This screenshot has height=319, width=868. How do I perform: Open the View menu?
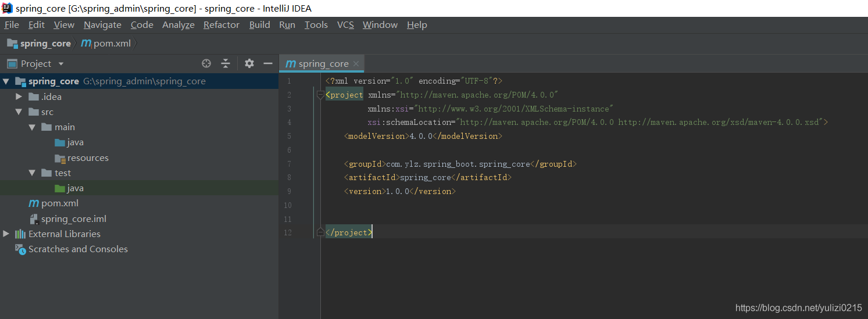tap(64, 24)
